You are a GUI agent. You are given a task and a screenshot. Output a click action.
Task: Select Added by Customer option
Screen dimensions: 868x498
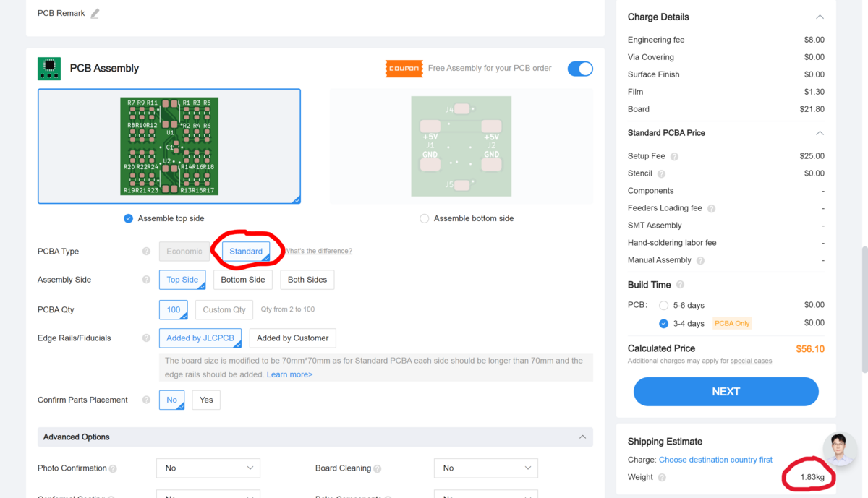(293, 338)
